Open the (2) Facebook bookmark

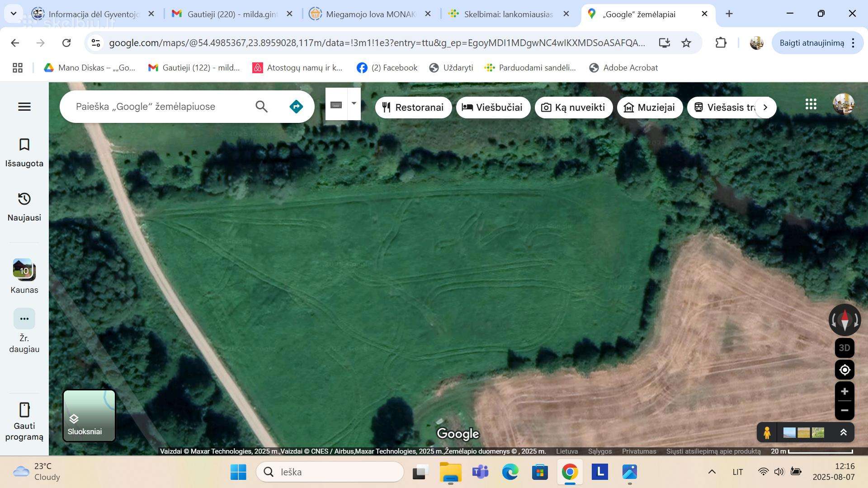click(x=387, y=68)
